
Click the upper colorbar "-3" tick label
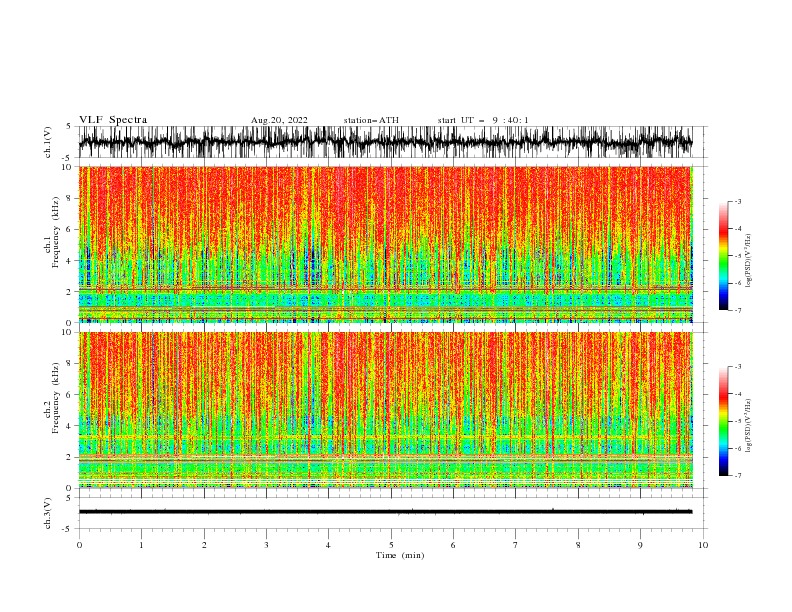click(x=738, y=202)
